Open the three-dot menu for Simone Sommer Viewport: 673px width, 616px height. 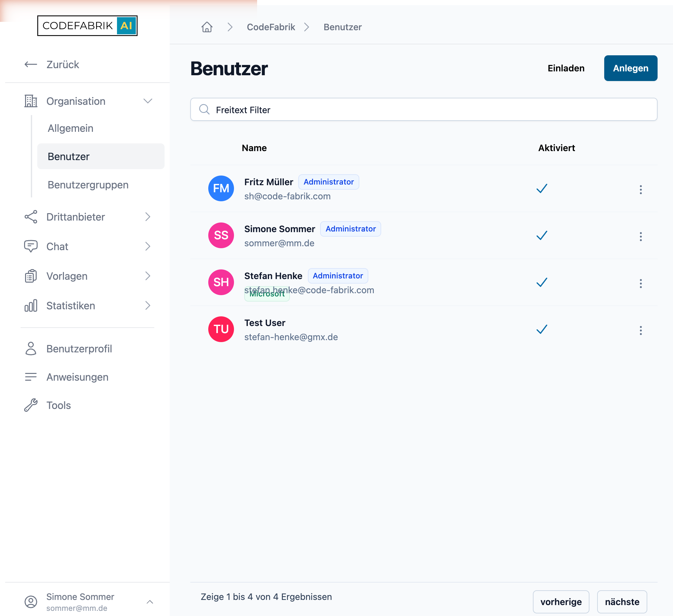tap(641, 237)
